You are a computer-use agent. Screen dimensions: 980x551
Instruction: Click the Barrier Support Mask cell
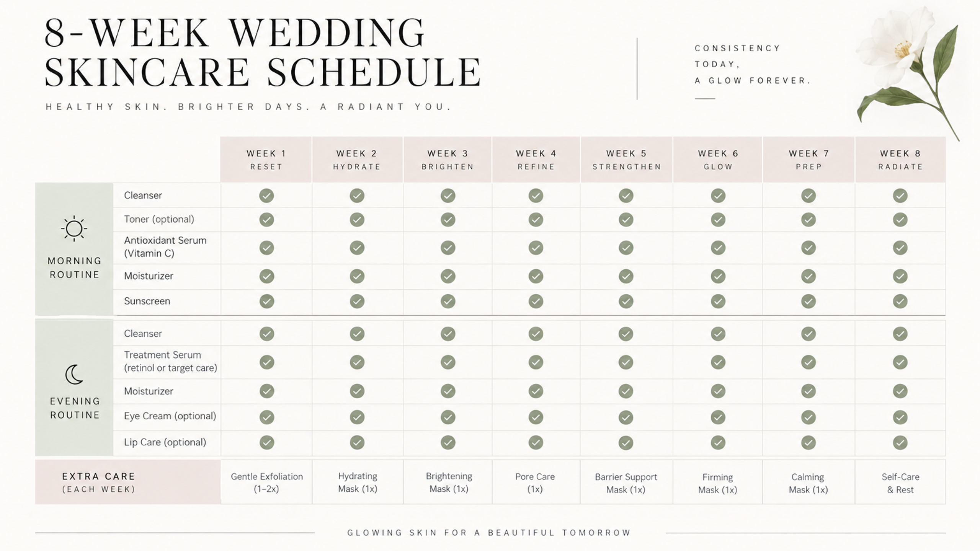pyautogui.click(x=626, y=482)
